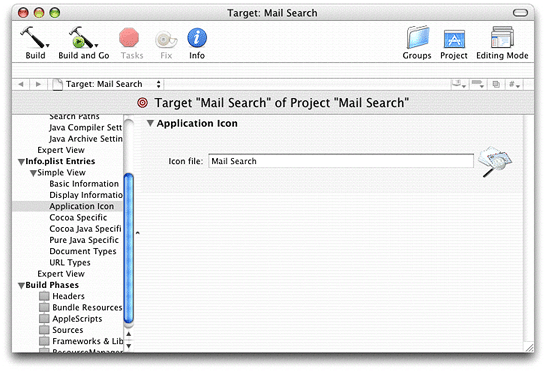Click inside the Icon file text field
546x371 pixels.
341,161
